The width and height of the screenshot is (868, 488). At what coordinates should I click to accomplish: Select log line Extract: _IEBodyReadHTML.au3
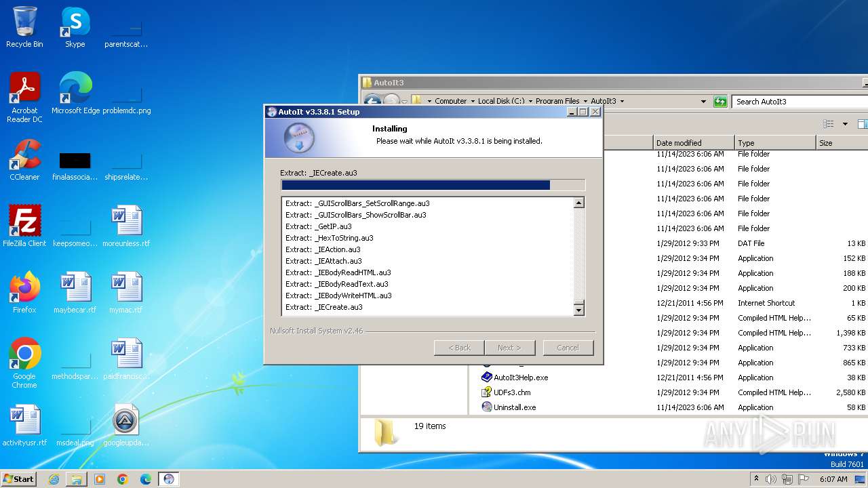pyautogui.click(x=338, y=272)
